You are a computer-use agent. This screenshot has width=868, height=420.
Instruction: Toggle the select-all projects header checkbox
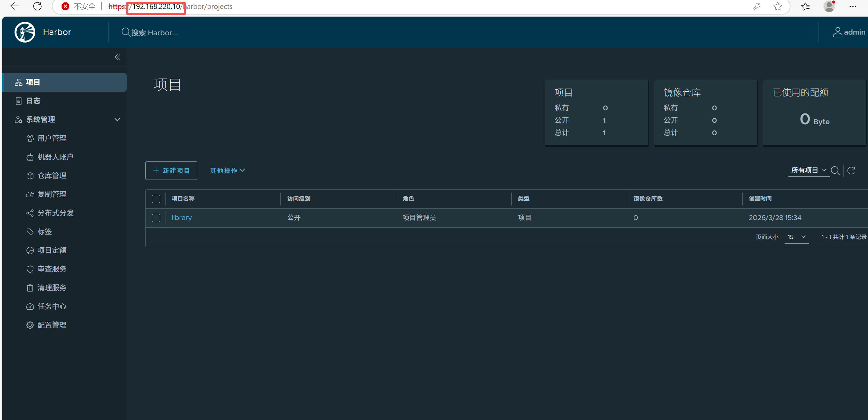(x=156, y=199)
